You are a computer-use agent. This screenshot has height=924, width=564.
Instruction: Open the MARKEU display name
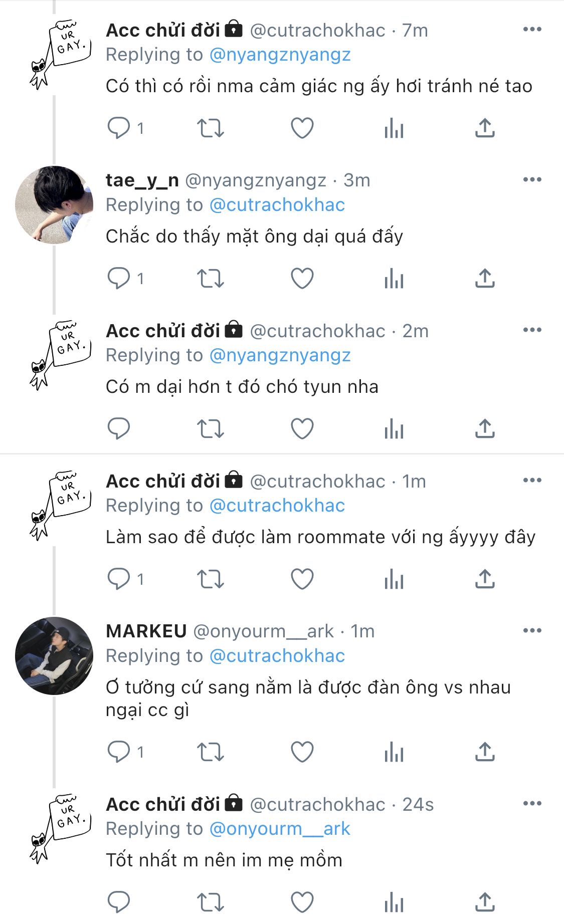tap(146, 631)
